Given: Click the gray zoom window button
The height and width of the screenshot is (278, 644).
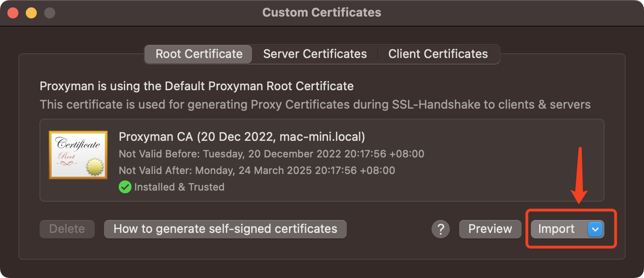Looking at the screenshot, I should [49, 12].
